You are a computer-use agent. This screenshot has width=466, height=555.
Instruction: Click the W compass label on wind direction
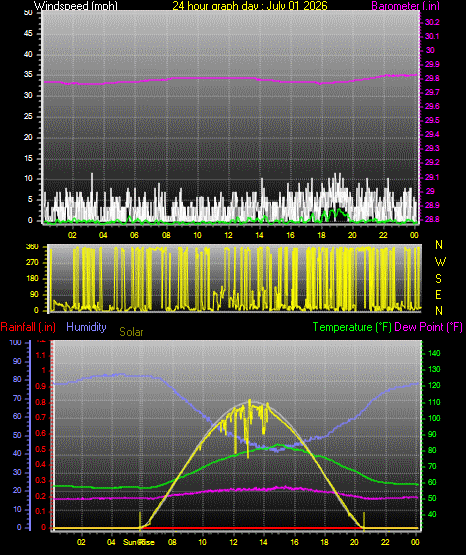click(x=440, y=262)
